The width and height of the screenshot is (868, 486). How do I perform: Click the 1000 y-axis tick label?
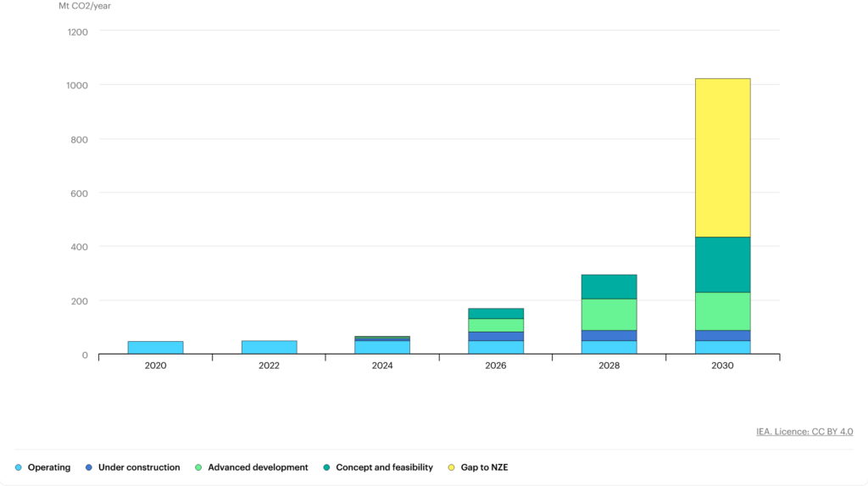pos(77,85)
